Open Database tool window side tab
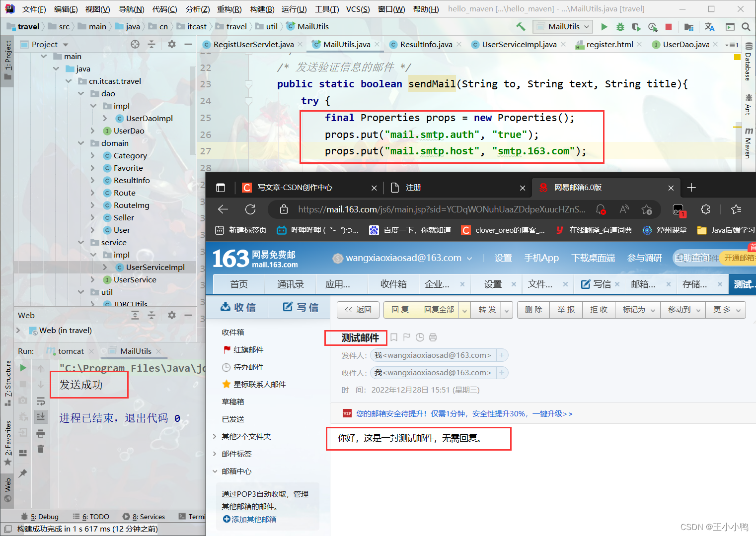756x536 pixels. (748, 62)
